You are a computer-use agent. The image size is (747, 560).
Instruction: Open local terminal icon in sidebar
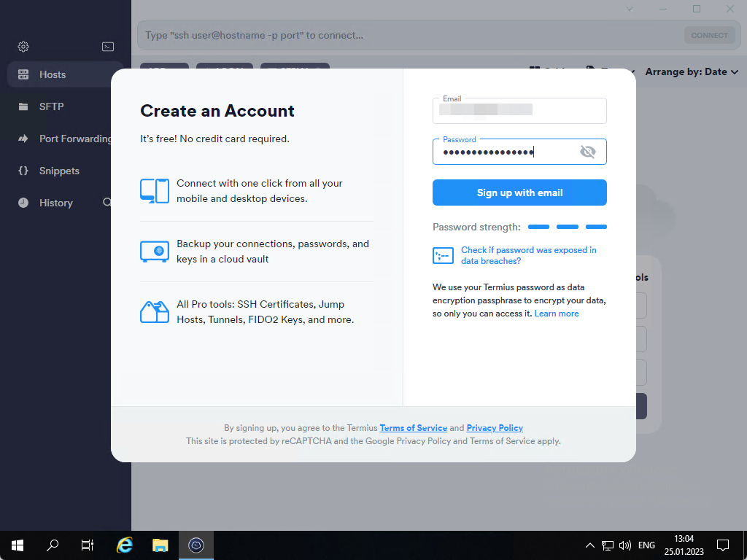(x=107, y=47)
